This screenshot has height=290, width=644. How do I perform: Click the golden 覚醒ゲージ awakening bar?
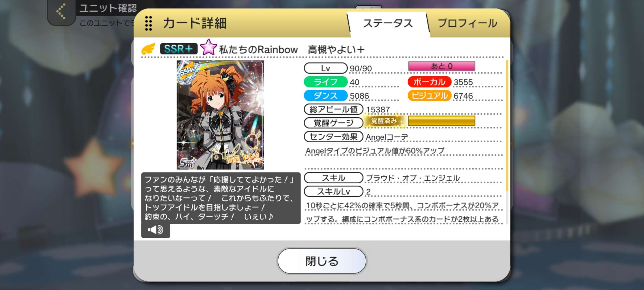[x=441, y=121]
